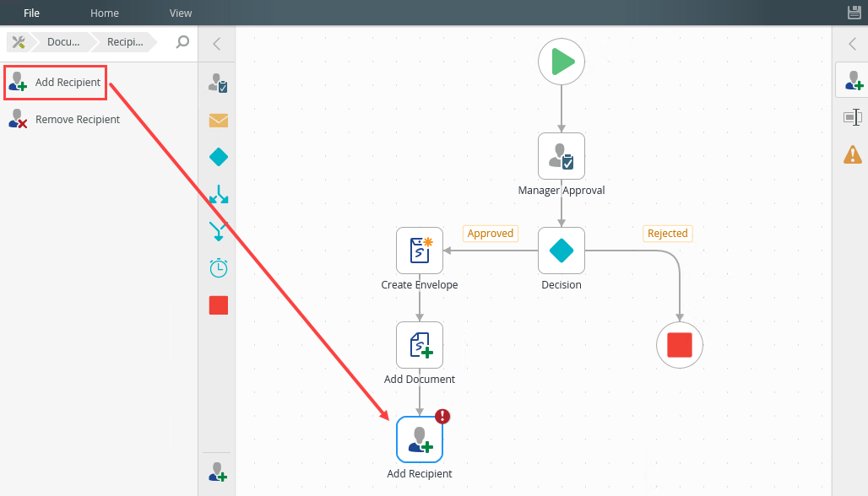Click the save disk icon
Viewport: 868px width, 496px height.
(x=854, y=12)
